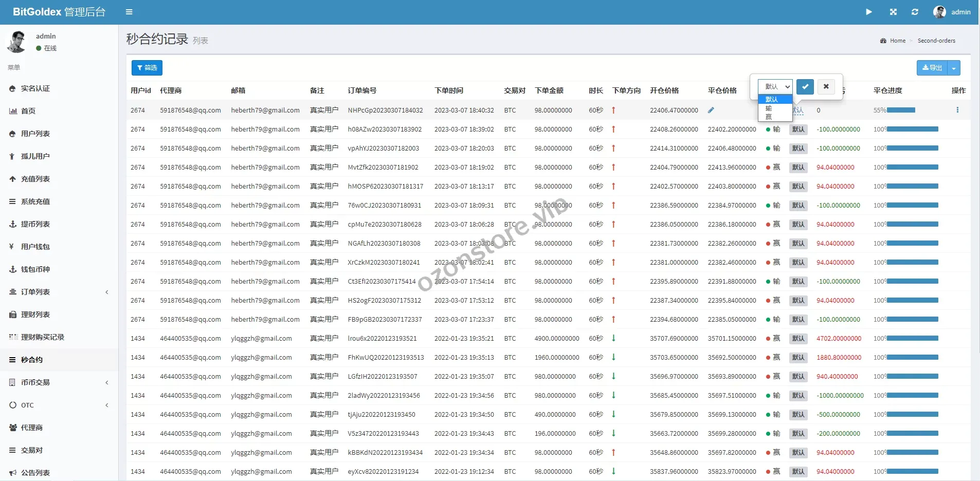This screenshot has width=980, height=481.
Task: Click the refresh icon in the top header
Action: [x=915, y=12]
